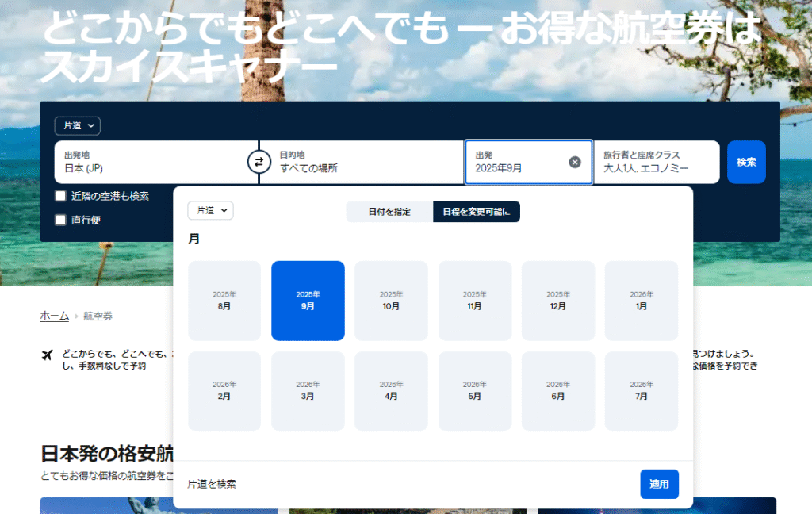812x514 pixels.
Task: Click the 片道を検索 label in popup footer
Action: (212, 484)
